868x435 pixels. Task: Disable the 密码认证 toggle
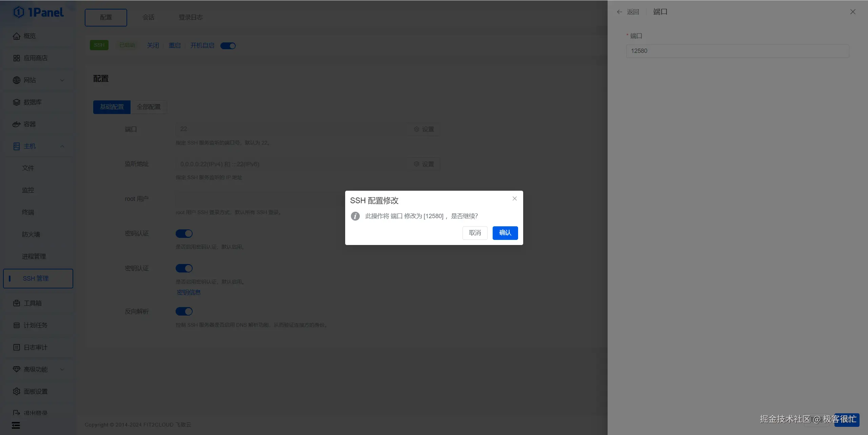(x=184, y=233)
